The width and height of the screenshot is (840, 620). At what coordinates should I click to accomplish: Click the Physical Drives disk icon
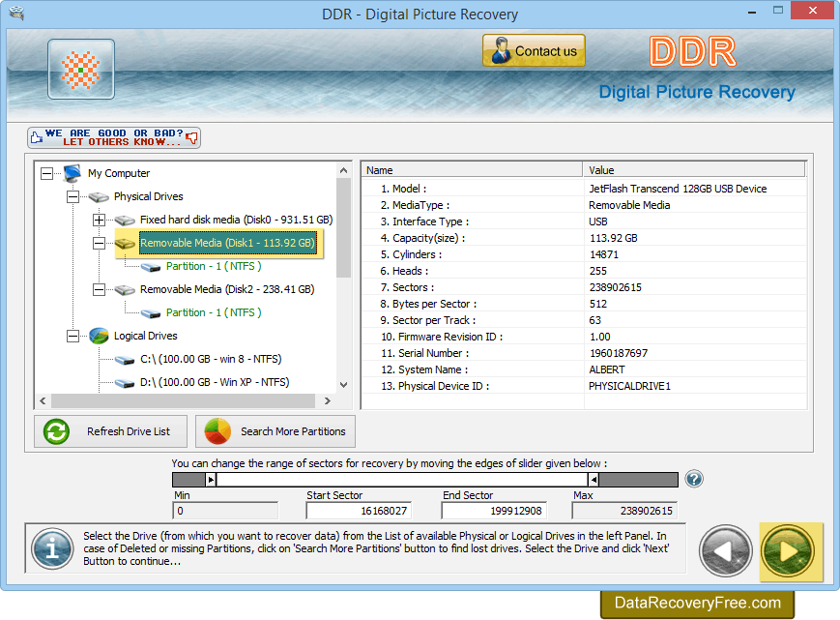click(x=99, y=196)
